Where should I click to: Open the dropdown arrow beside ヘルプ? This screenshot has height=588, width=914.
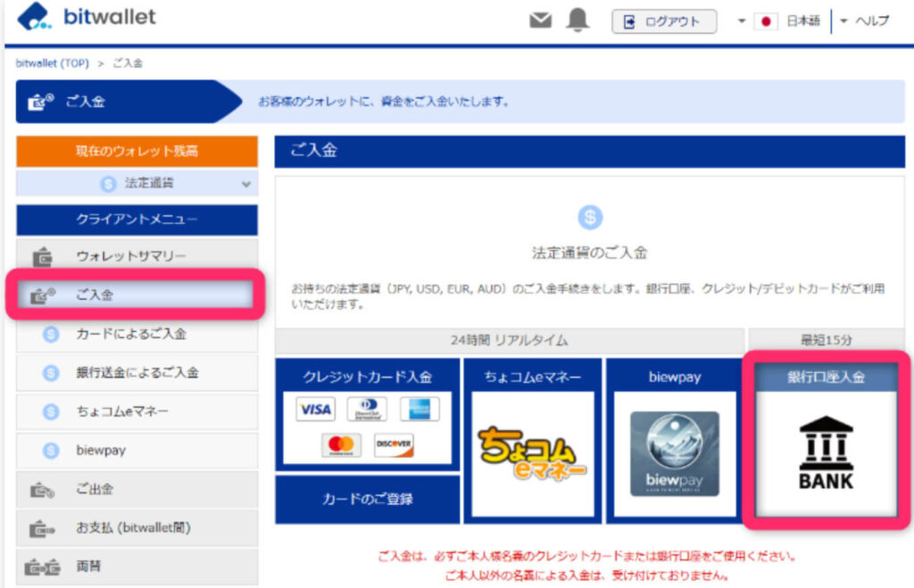[x=843, y=20]
